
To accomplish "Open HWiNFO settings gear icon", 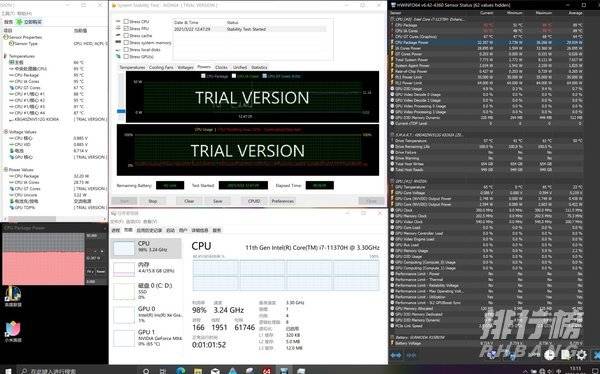I will (x=581, y=355).
